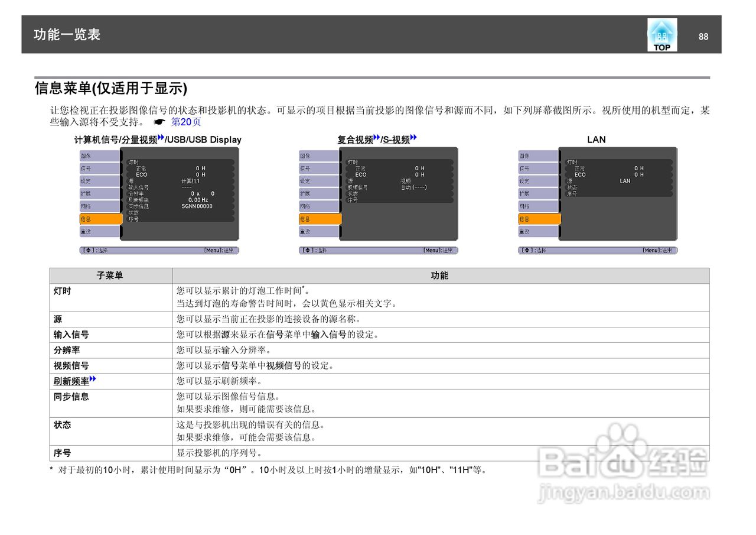This screenshot has height=535, width=756.
Task: Click the page number 88 in header
Action: point(703,37)
